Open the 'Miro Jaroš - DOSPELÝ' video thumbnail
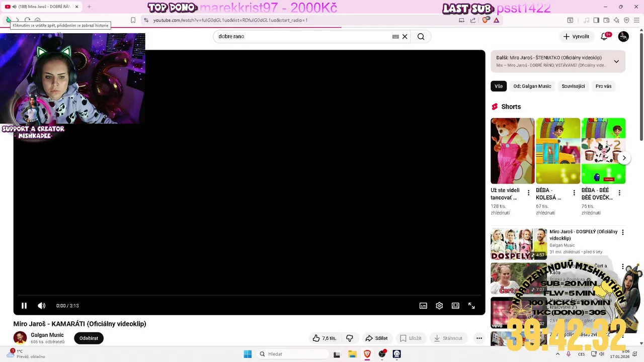Image resolution: width=644 pixels, height=362 pixels. coord(519,244)
